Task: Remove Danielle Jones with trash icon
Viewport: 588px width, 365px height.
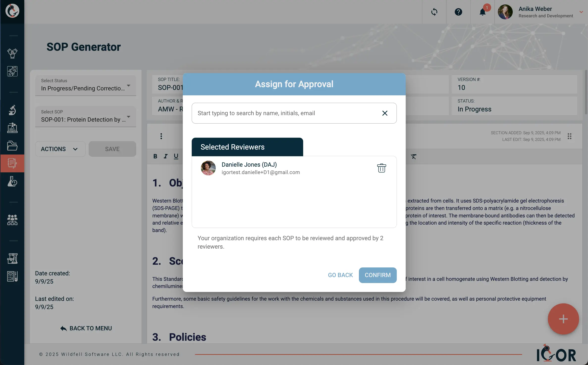Action: pyautogui.click(x=381, y=168)
